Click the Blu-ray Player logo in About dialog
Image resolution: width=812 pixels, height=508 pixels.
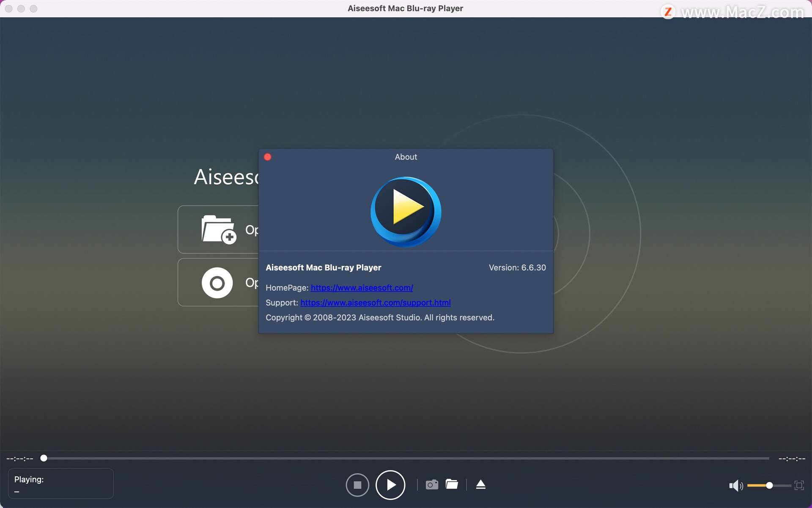[406, 212]
